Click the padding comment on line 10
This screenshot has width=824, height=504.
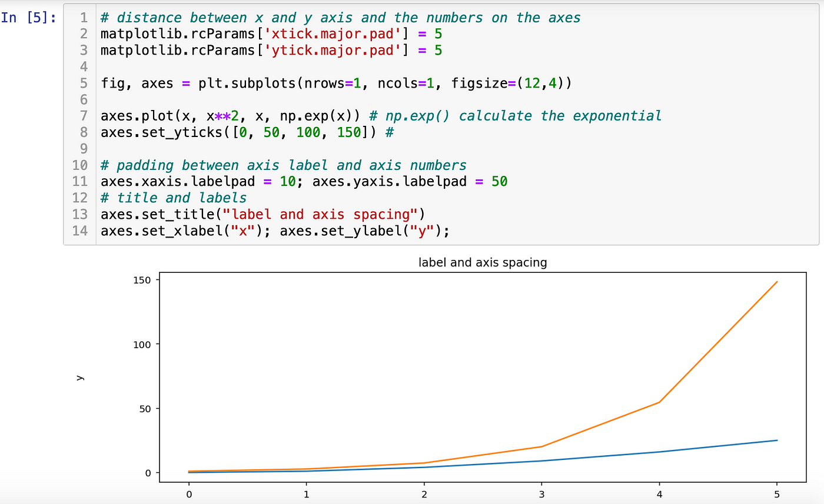coord(284,165)
